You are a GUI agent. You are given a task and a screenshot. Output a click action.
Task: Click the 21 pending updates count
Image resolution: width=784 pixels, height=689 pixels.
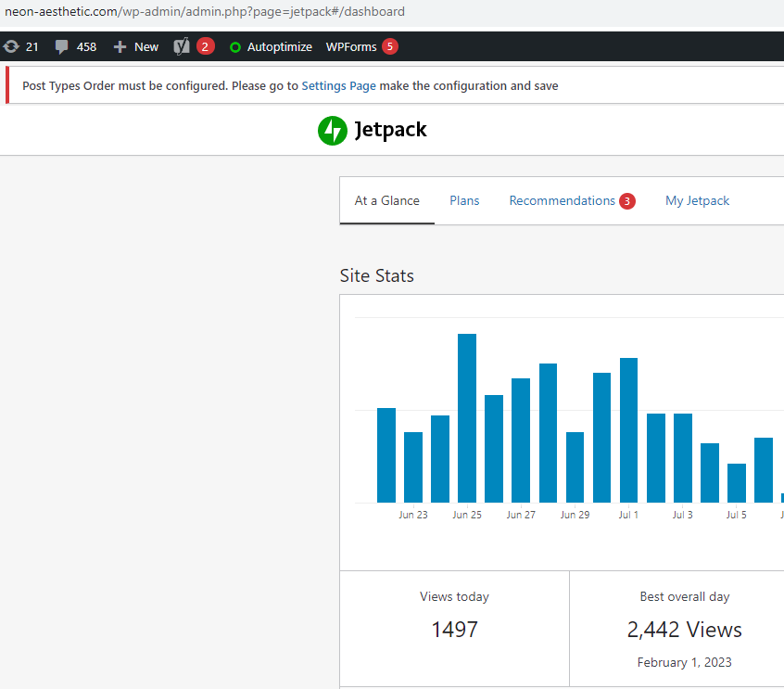tap(32, 47)
